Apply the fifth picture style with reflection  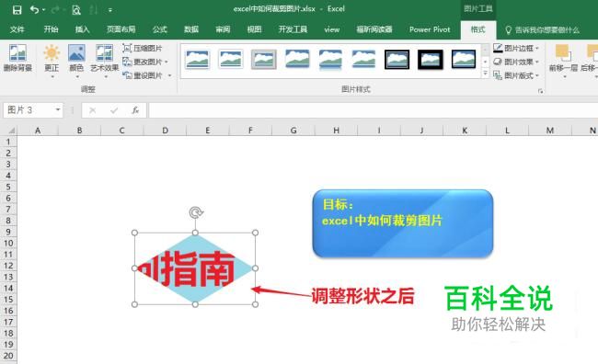tap(330, 60)
